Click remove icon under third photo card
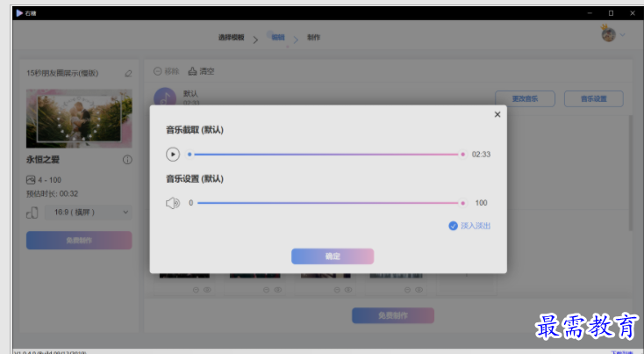644x354 pixels. point(337,290)
